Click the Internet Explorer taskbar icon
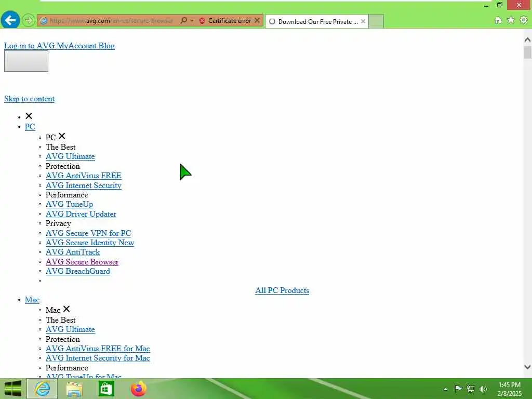This screenshot has width=532, height=399. point(43,389)
